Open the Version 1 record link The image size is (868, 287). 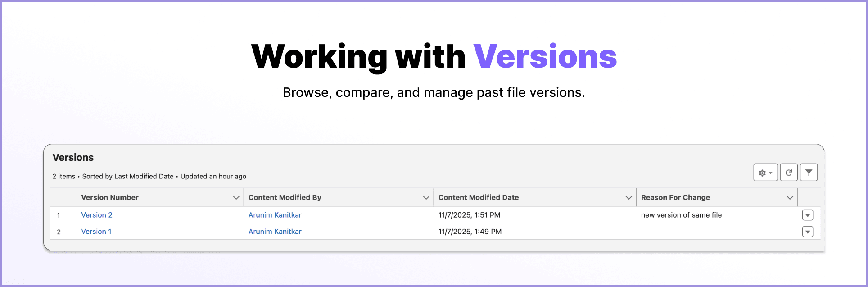(96, 232)
